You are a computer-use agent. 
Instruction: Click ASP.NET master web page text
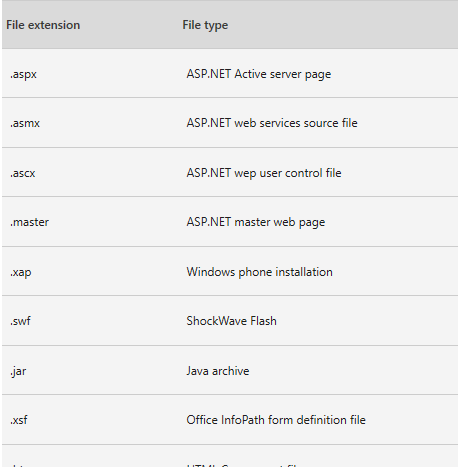tap(256, 222)
